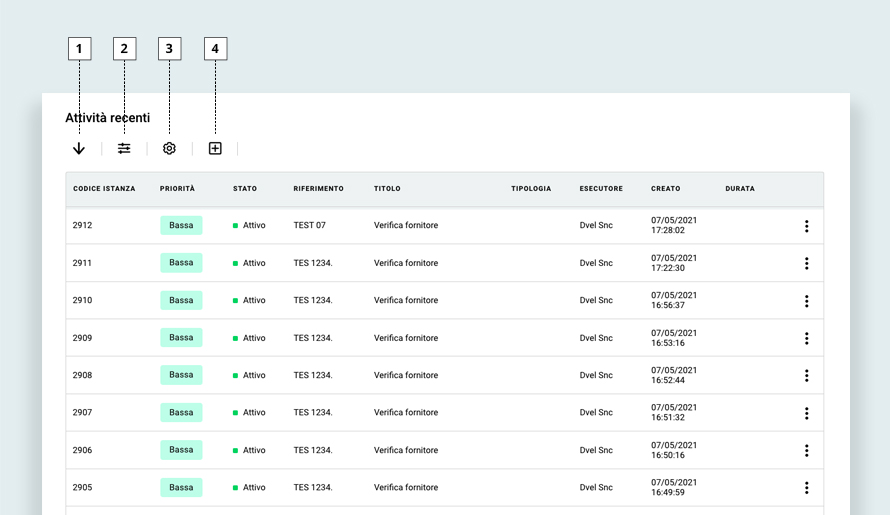Click Verifica fornitore title in row 2907
This screenshot has width=890, height=515.
click(406, 413)
